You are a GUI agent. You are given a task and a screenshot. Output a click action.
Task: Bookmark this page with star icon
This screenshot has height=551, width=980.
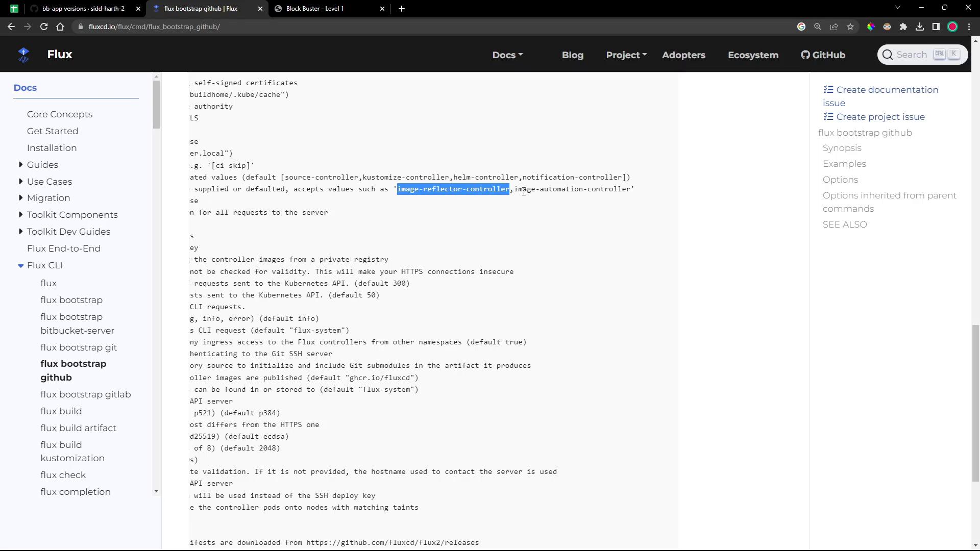(x=850, y=27)
